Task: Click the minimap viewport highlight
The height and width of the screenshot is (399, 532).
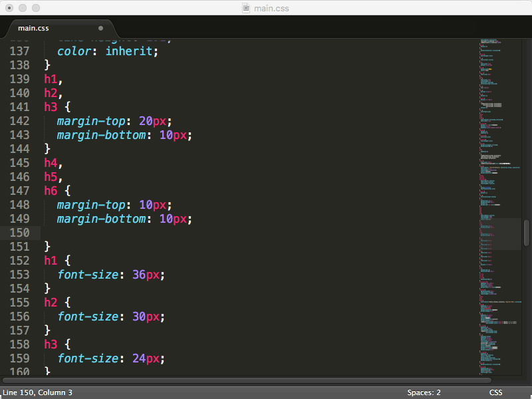Action: click(x=500, y=234)
